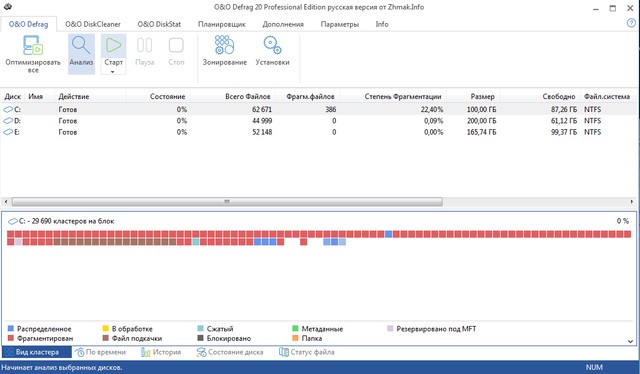The width and height of the screenshot is (640, 374).
Task: Start defragmentation with the Старт play icon
Action: [x=113, y=45]
